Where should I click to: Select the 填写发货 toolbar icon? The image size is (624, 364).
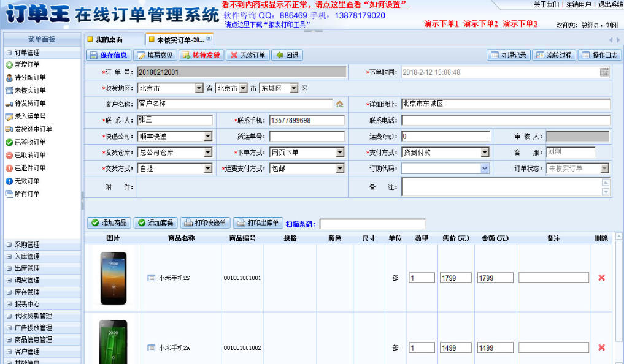142,55
